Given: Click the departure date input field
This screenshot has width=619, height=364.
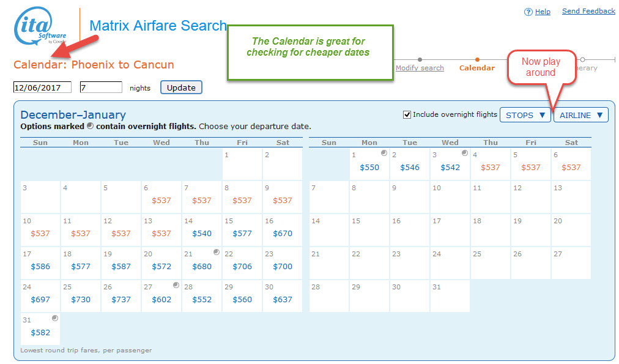Looking at the screenshot, I should [x=42, y=87].
